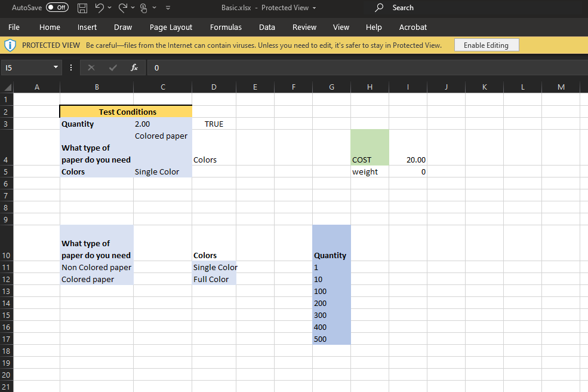This screenshot has height=392, width=588.
Task: Open the File menu
Action: pyautogui.click(x=14, y=27)
